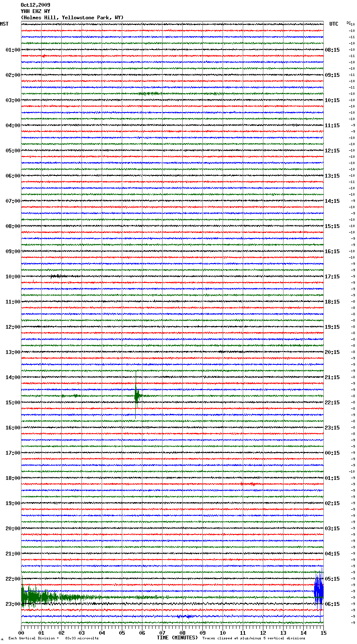
Task: Click minute tick label '09' on the time axis
Action: [x=202, y=633]
